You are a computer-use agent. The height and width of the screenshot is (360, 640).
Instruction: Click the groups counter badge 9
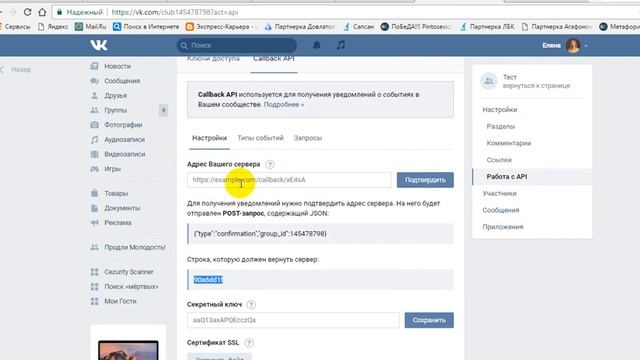tap(163, 110)
